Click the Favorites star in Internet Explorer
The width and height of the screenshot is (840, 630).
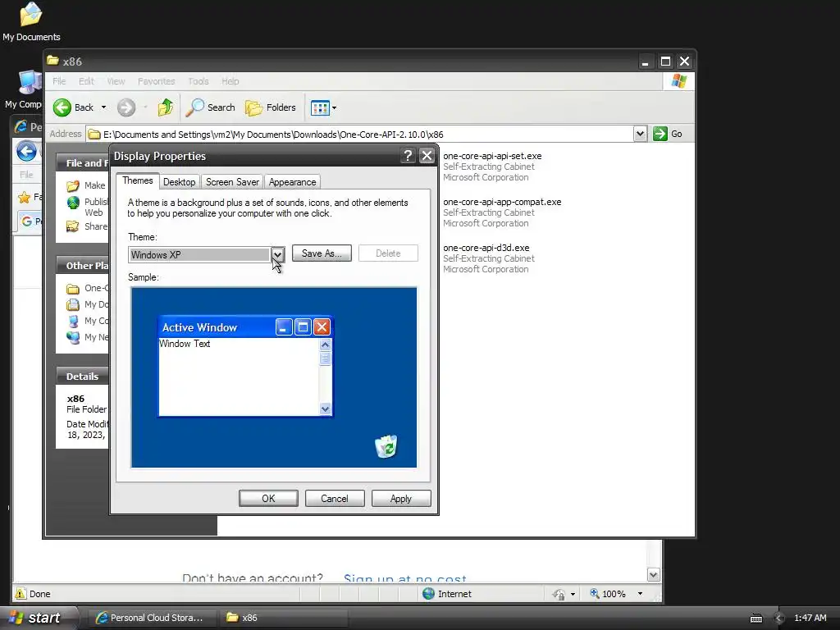coord(24,197)
